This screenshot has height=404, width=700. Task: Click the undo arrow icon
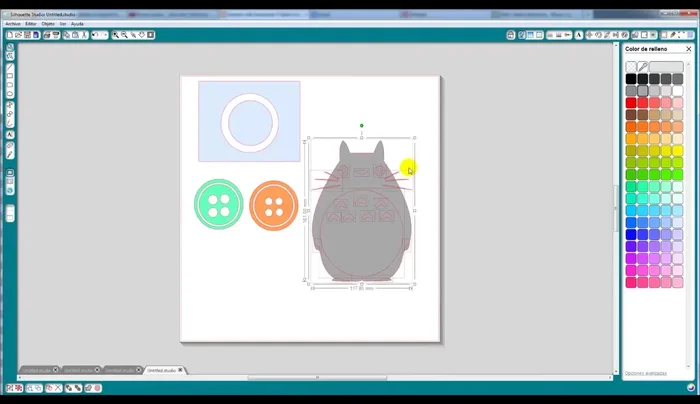pos(92,35)
